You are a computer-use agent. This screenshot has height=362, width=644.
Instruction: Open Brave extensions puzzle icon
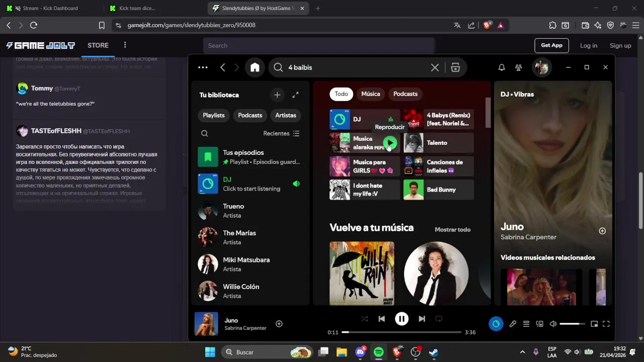[x=553, y=25]
